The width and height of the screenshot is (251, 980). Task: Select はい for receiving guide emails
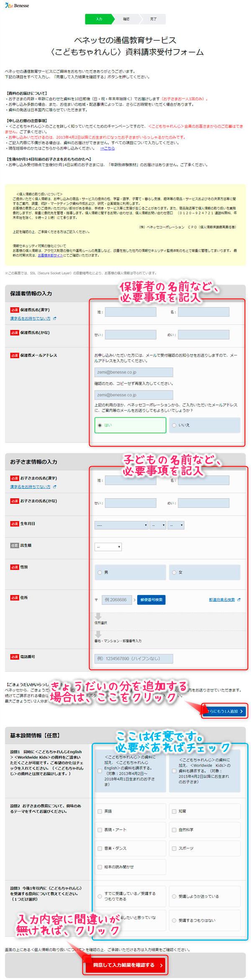pyautogui.click(x=130, y=425)
